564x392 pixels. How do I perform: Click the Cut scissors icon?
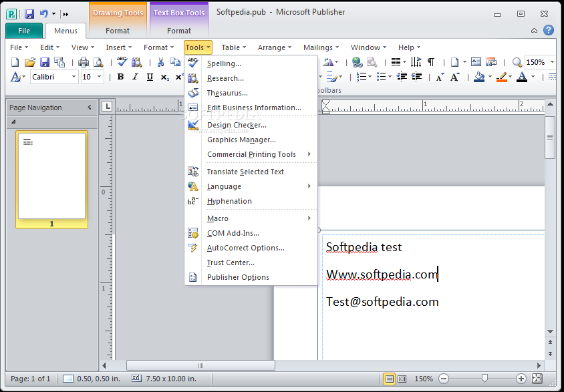point(161,62)
